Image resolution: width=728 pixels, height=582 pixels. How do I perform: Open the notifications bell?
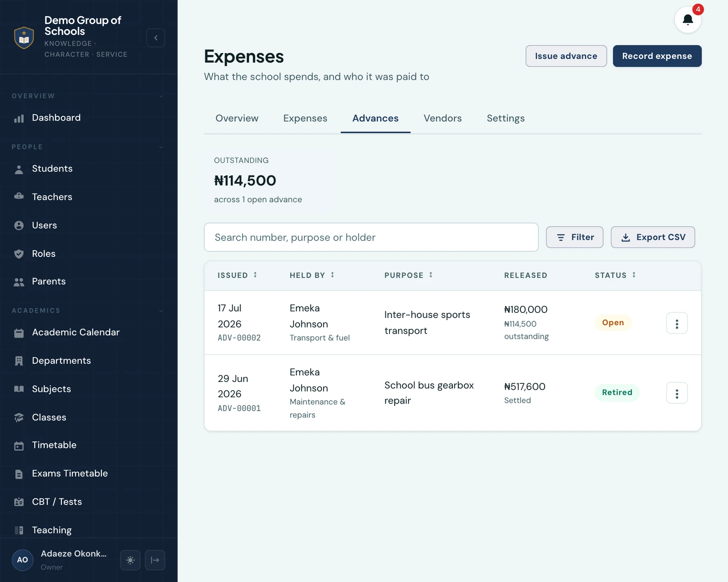[x=688, y=20]
